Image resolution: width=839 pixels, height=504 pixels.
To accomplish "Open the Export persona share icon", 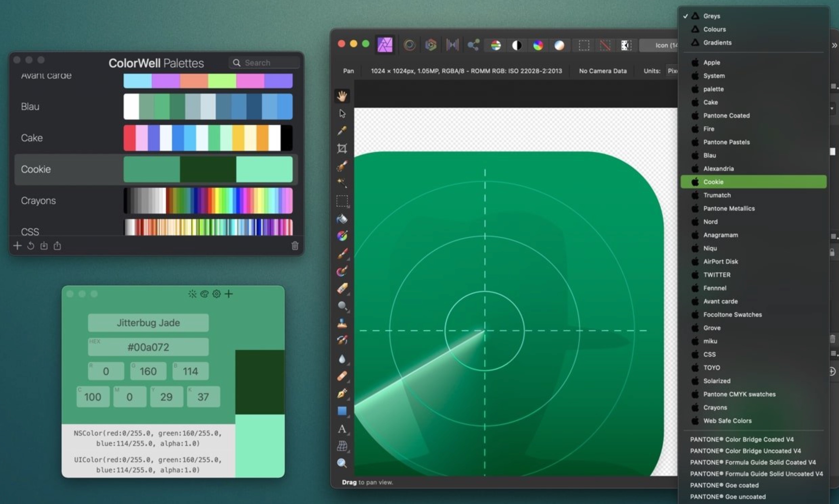I will pyautogui.click(x=473, y=45).
